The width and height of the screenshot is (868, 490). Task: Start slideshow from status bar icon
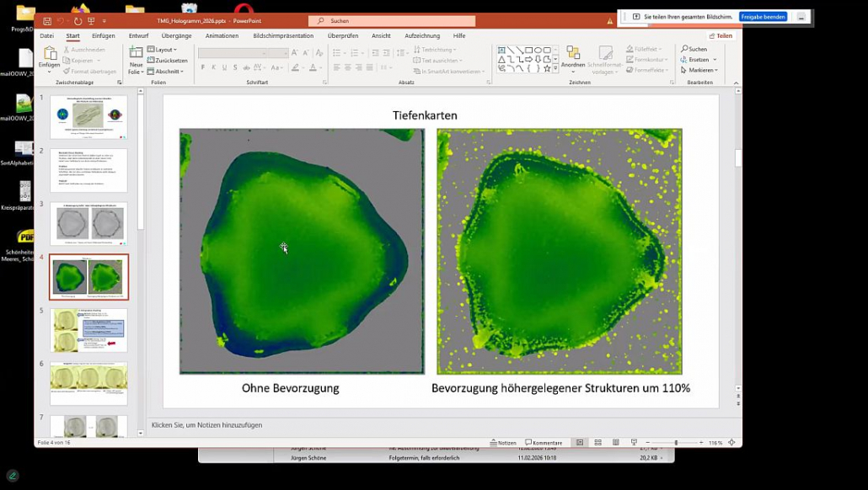[634, 442]
